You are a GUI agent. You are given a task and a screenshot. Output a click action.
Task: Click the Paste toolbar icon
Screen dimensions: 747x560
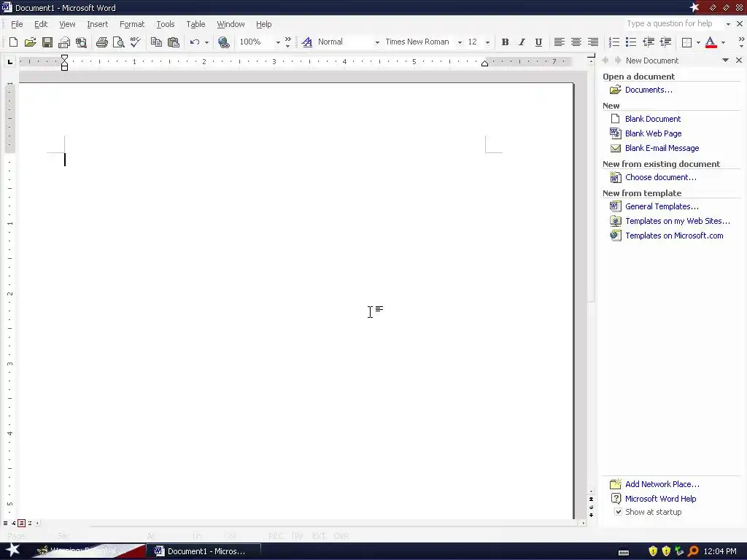[174, 42]
